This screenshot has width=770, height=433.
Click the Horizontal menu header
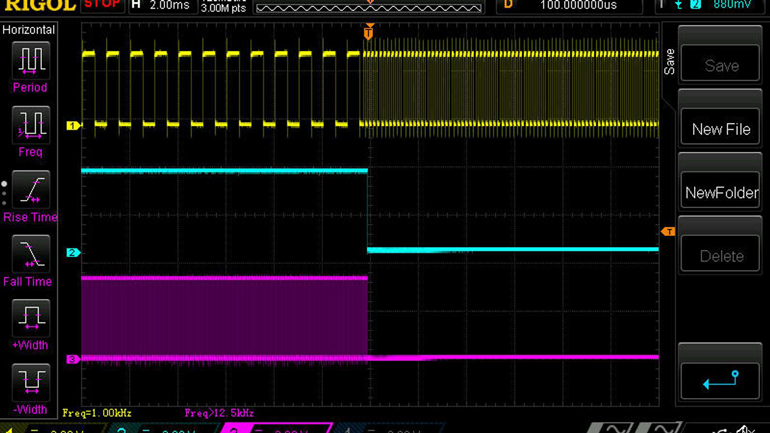point(28,29)
